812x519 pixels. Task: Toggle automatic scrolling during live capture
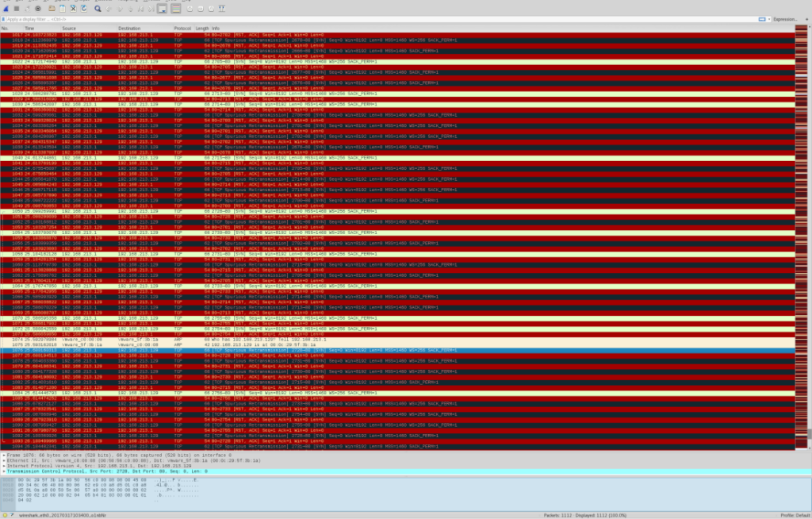(163, 9)
